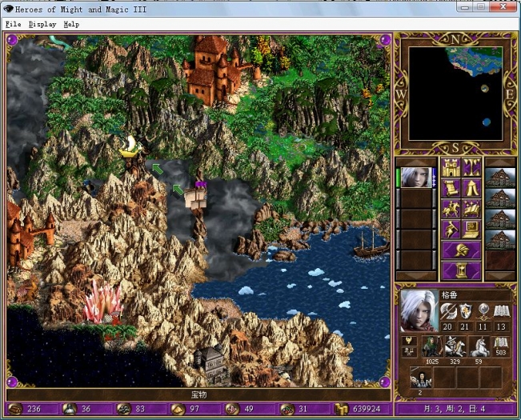
Task: Select the first town in the town list
Action: (500, 178)
